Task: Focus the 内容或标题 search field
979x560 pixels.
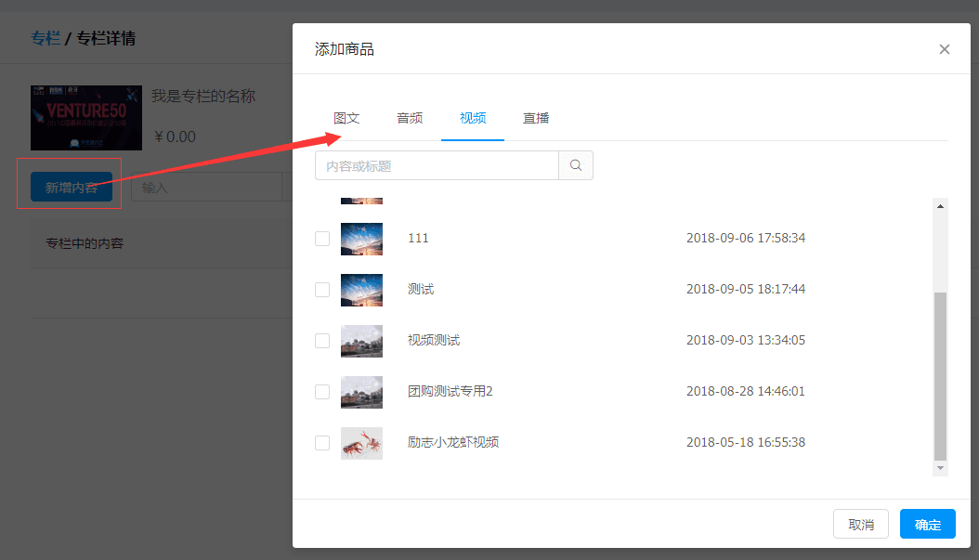Action: (x=437, y=166)
